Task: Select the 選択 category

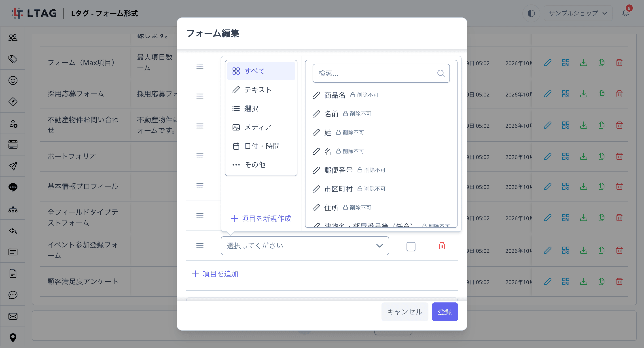Action: point(261,108)
